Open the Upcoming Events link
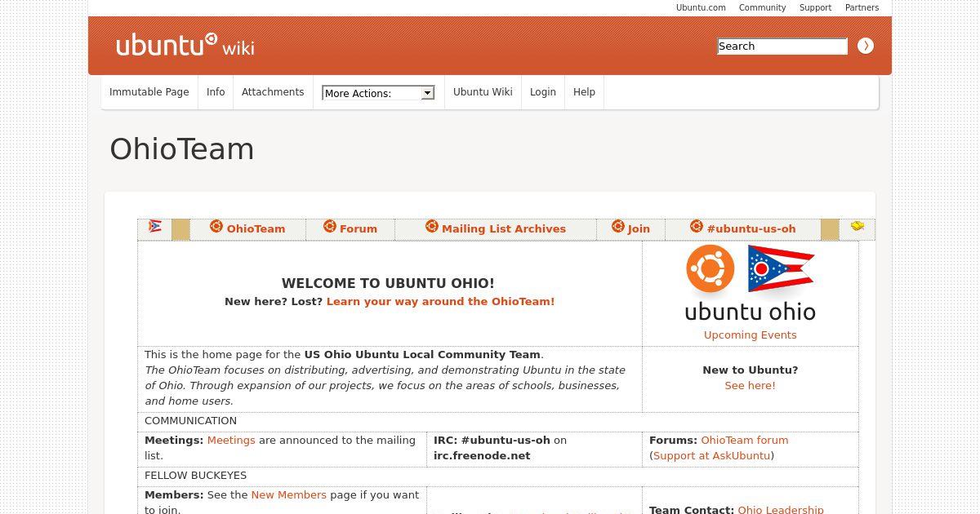 751,335
